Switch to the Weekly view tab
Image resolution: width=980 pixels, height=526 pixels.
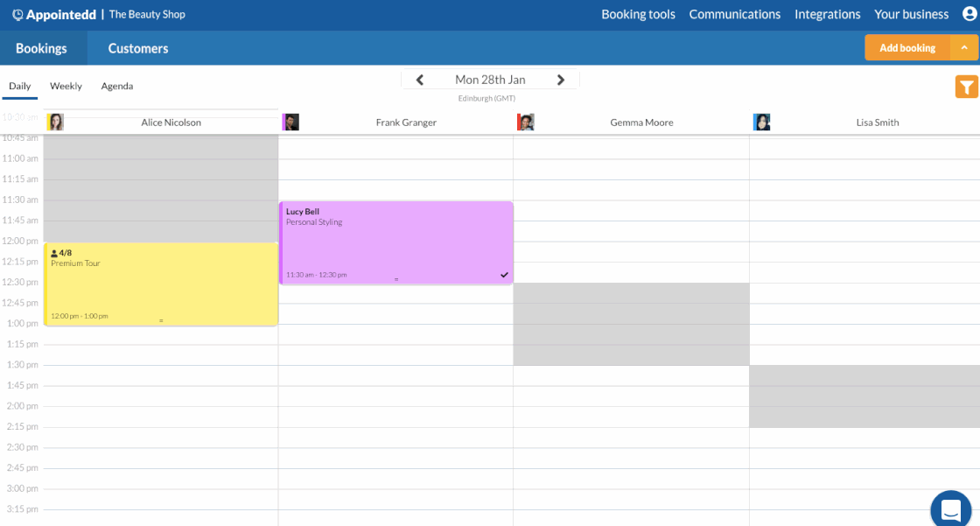pos(66,86)
